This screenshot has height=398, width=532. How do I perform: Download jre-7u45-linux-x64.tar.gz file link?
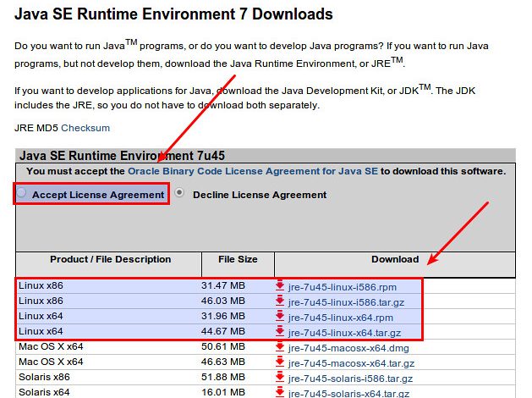(344, 333)
